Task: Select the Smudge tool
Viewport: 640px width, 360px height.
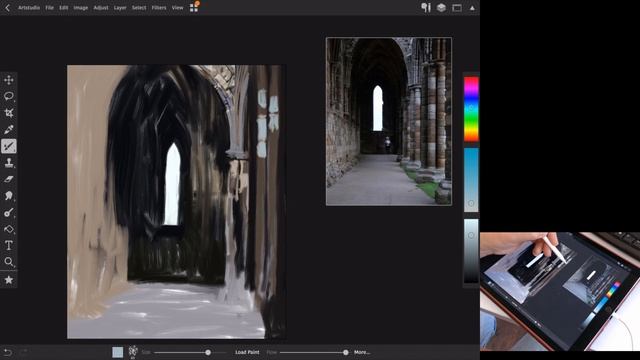Action: point(9,196)
